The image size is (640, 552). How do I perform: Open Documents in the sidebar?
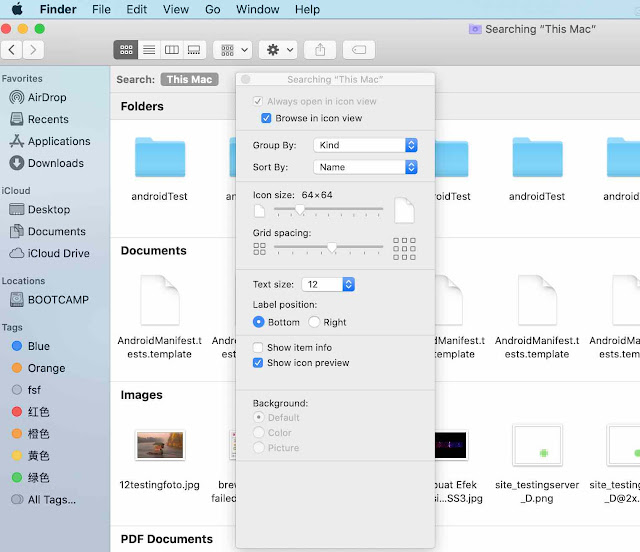coord(48,231)
